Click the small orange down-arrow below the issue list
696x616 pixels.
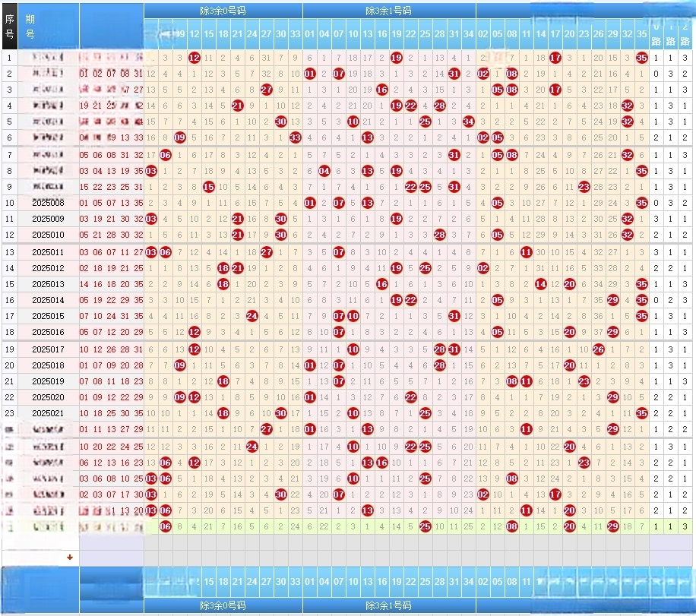[x=70, y=558]
